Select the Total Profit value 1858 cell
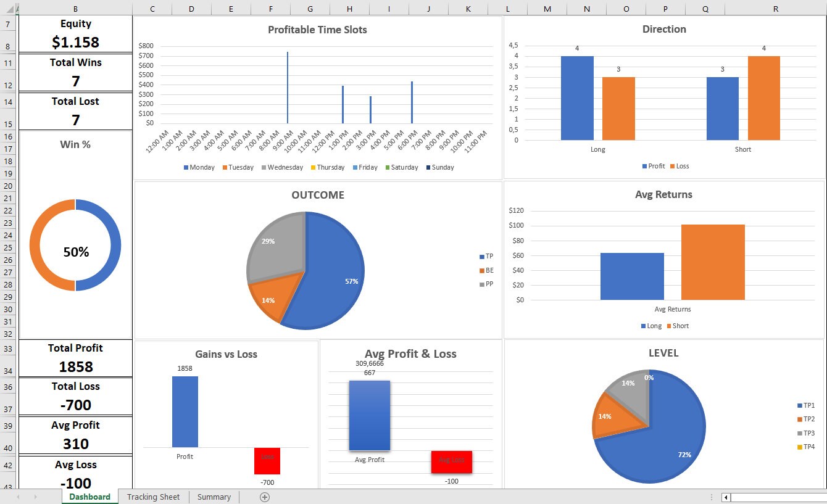 [75, 367]
